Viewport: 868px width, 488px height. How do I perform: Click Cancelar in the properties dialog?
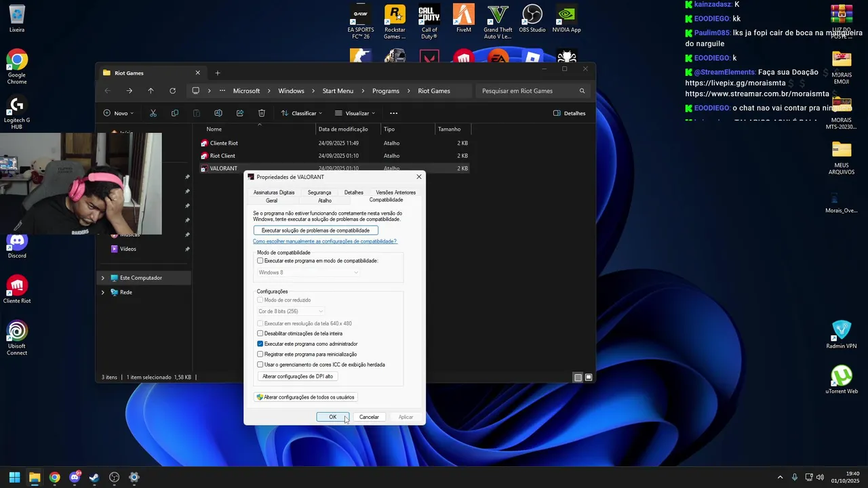pos(369,417)
